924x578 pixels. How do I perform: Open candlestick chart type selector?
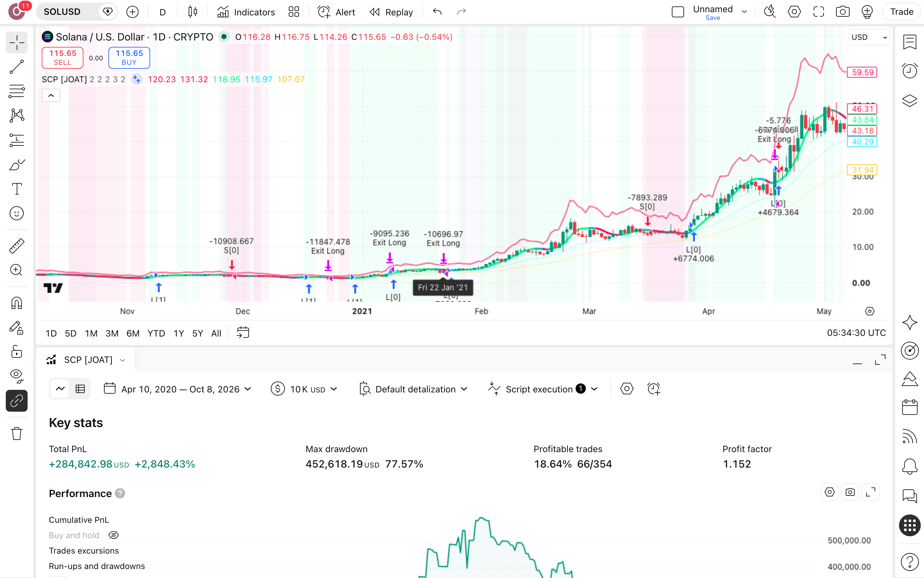tap(193, 12)
